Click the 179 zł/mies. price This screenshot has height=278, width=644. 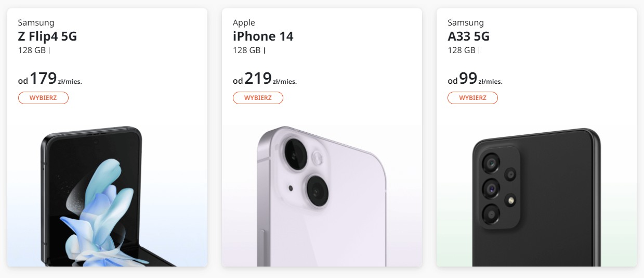point(50,79)
